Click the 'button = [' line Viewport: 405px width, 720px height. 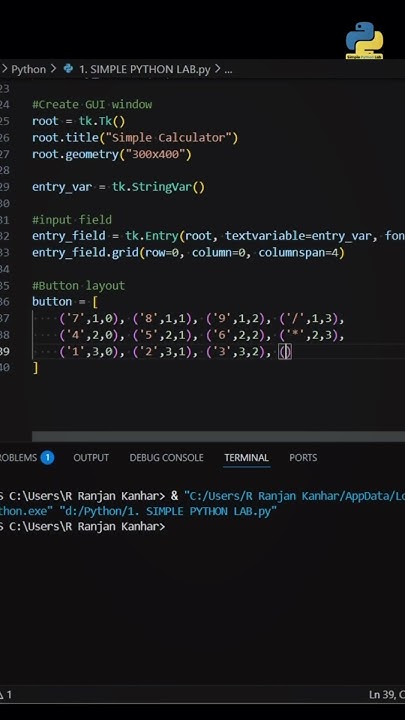pos(65,302)
